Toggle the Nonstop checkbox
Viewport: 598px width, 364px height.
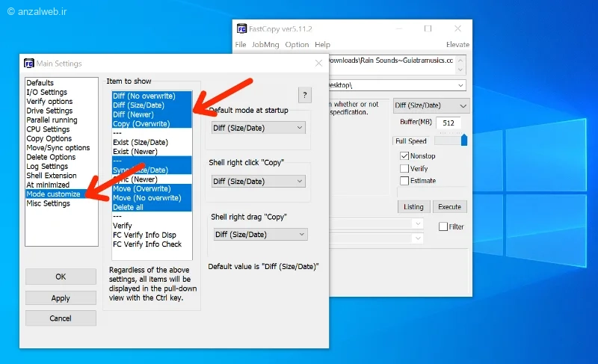(404, 156)
